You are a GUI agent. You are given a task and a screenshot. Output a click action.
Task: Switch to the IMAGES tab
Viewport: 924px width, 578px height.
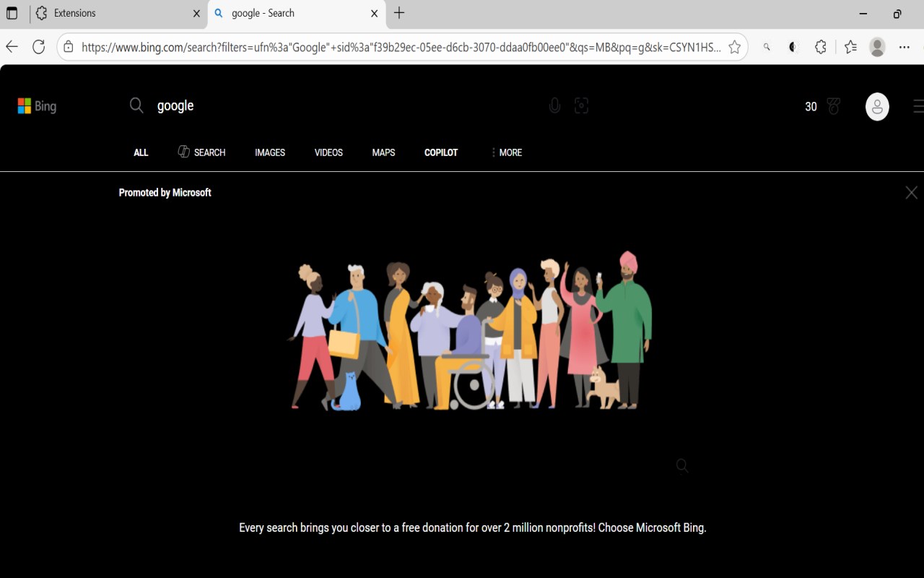coord(270,152)
